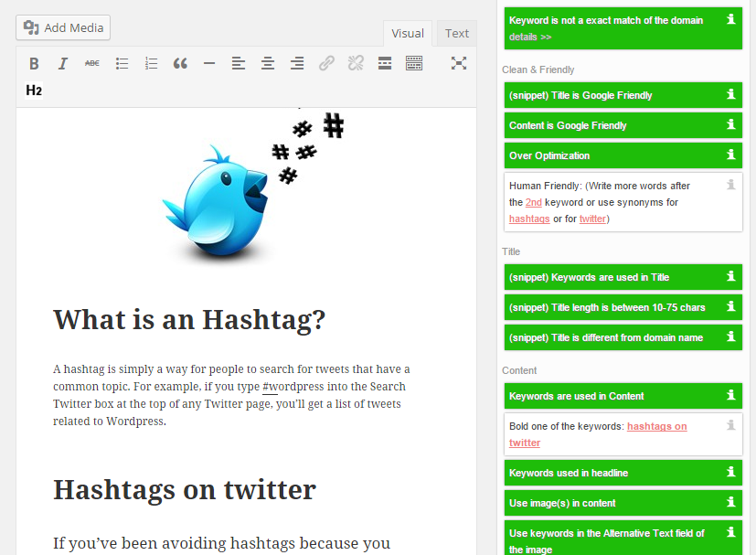Open the 'details >>' link
756x555 pixels.
[x=530, y=37]
